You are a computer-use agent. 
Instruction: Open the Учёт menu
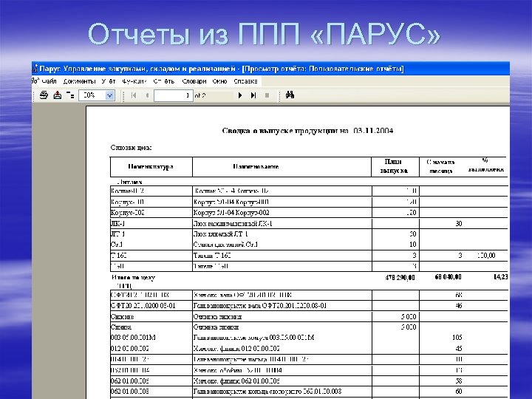109,81
